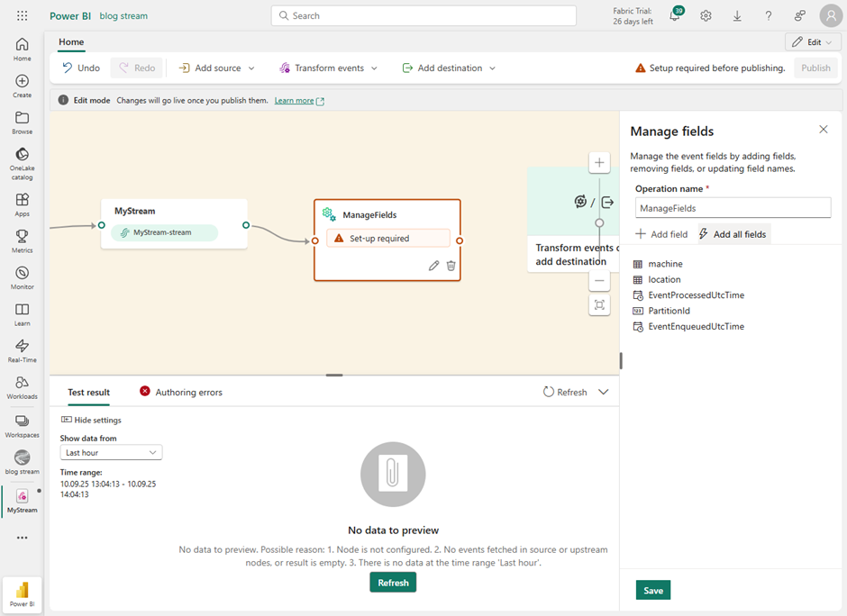Click the Real-Time sidebar icon
The image size is (847, 616).
point(22,351)
